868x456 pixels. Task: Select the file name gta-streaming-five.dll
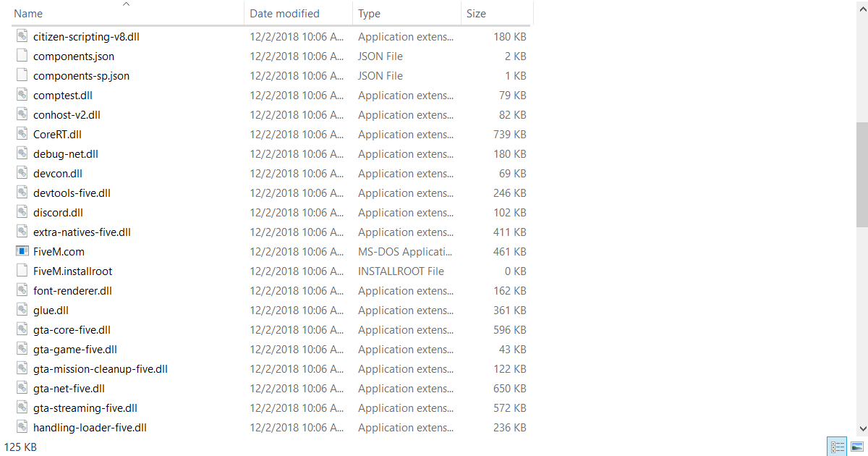click(x=85, y=408)
